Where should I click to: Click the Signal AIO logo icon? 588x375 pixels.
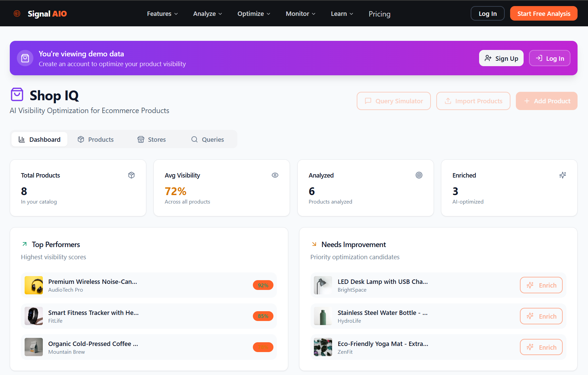[17, 13]
